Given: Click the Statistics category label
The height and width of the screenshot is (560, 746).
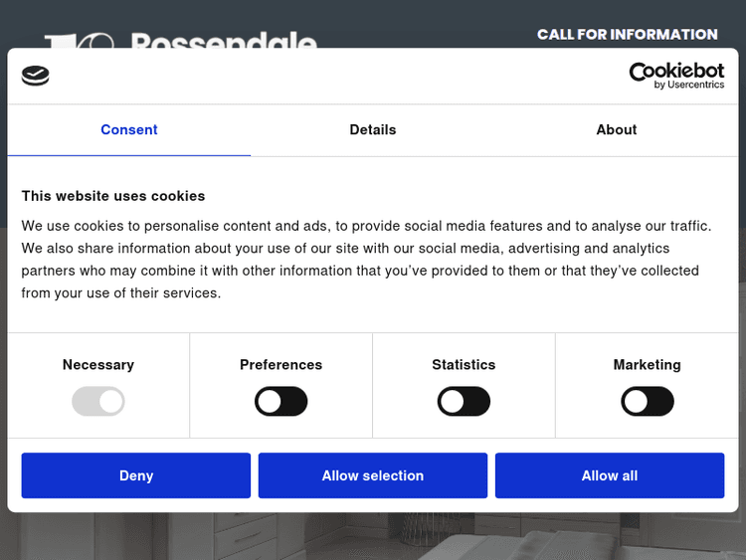Looking at the screenshot, I should tap(464, 365).
